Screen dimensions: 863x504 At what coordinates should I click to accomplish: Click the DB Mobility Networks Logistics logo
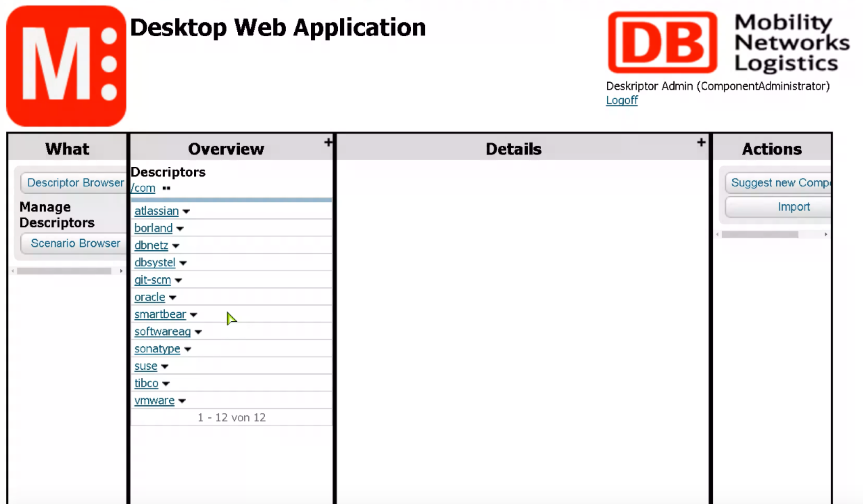[728, 42]
